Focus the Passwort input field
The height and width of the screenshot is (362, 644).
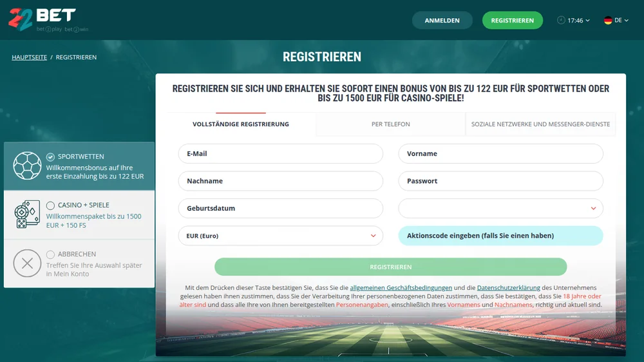tap(500, 181)
